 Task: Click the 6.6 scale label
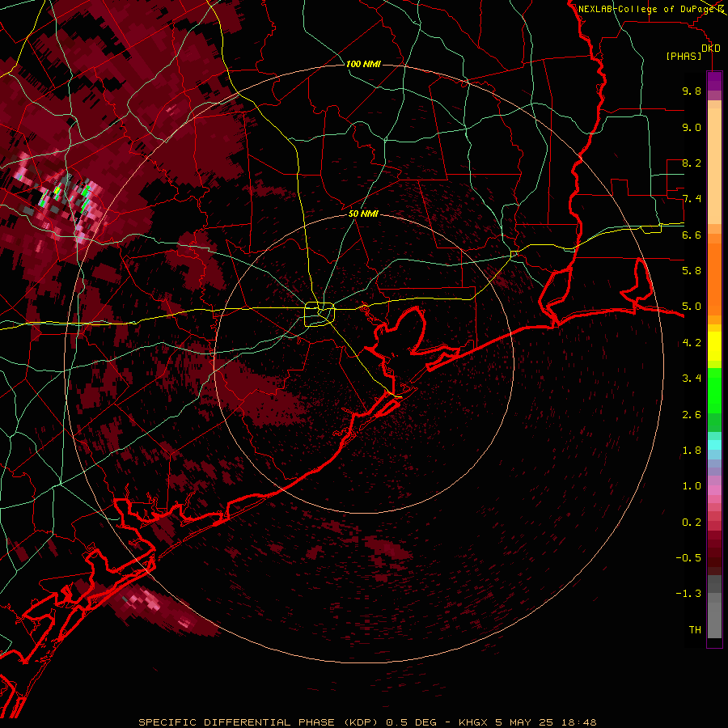click(692, 235)
